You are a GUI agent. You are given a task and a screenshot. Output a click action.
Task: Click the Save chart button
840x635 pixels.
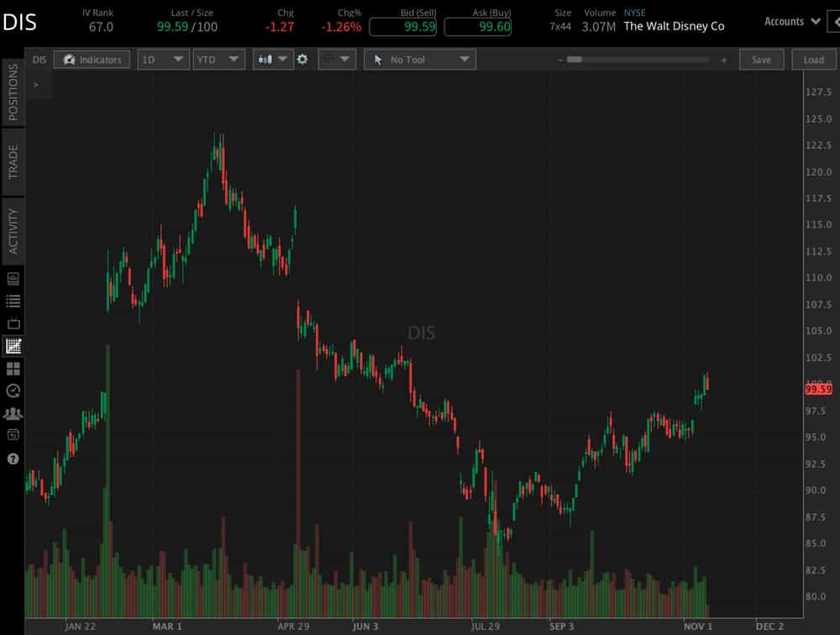click(761, 60)
